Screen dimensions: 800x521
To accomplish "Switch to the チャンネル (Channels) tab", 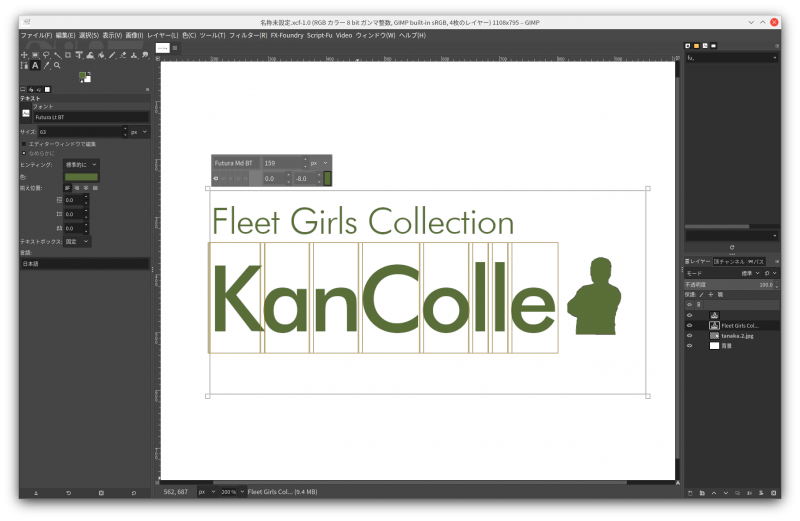I will point(730,261).
